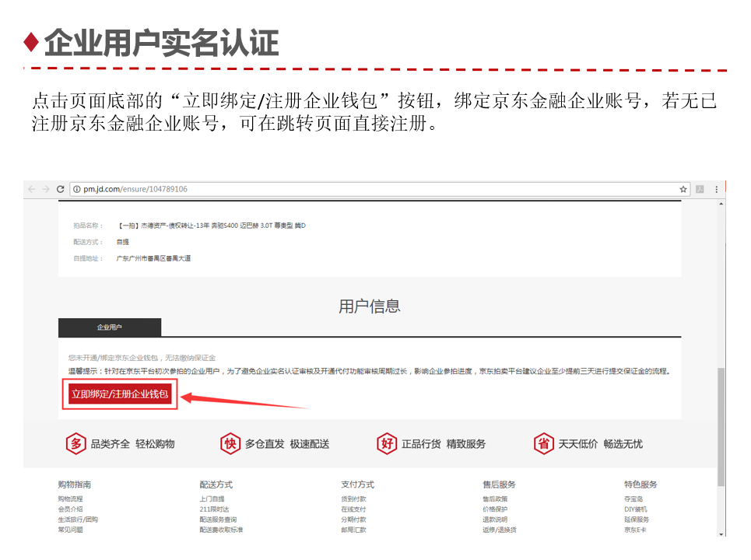Viewport: 751px width, 560px height.
Task: Click the 温馨提示 reminder paragraph
Action: pyautogui.click(x=370, y=371)
